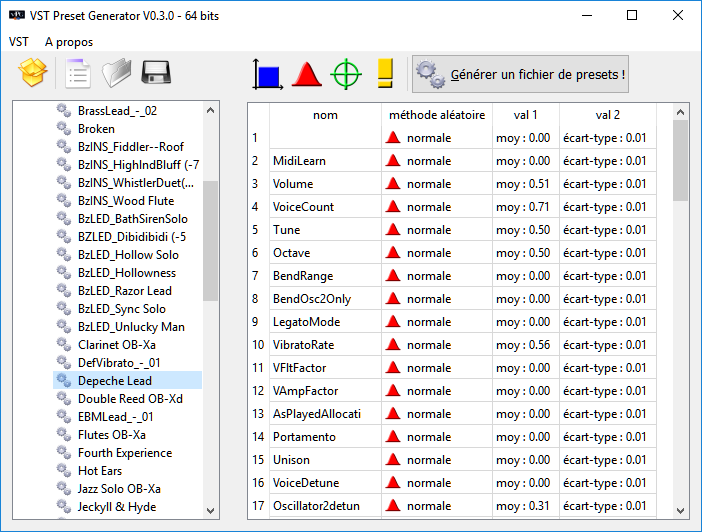702x532 pixels.
Task: Select the BzINS_Fiddler--Roof preset
Action: point(131,147)
